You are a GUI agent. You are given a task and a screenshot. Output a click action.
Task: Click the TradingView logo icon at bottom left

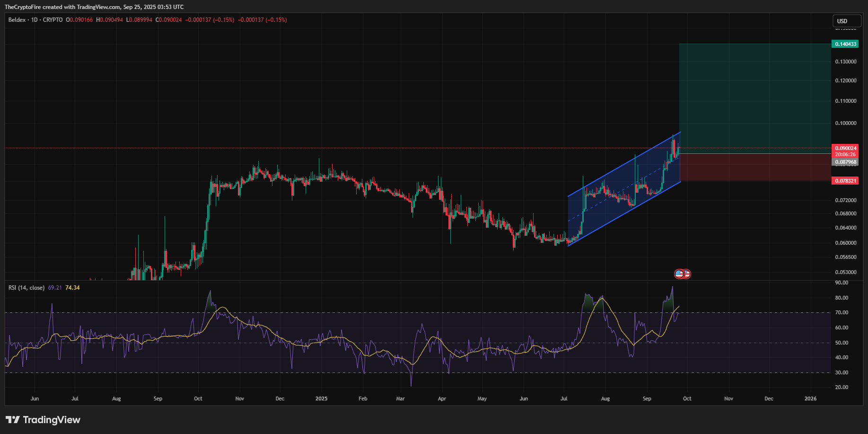[13, 420]
